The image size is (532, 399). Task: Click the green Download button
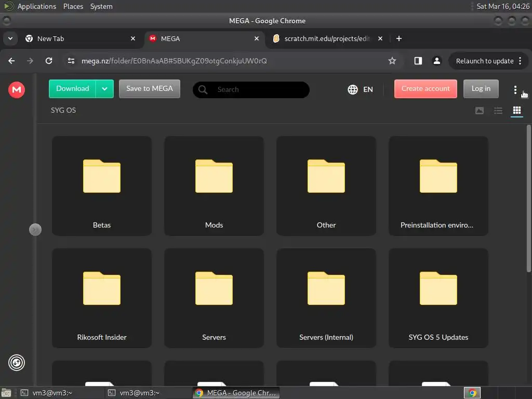[72, 89]
